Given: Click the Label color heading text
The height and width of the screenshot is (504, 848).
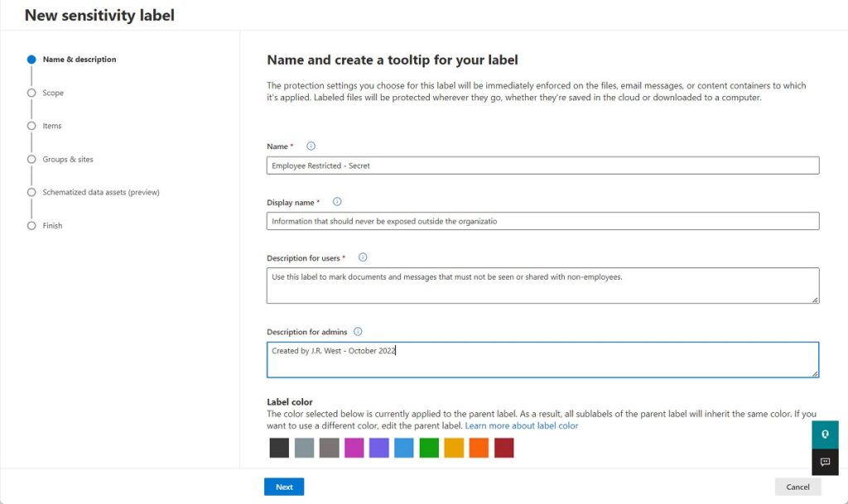Looking at the screenshot, I should pyautogui.click(x=289, y=402).
